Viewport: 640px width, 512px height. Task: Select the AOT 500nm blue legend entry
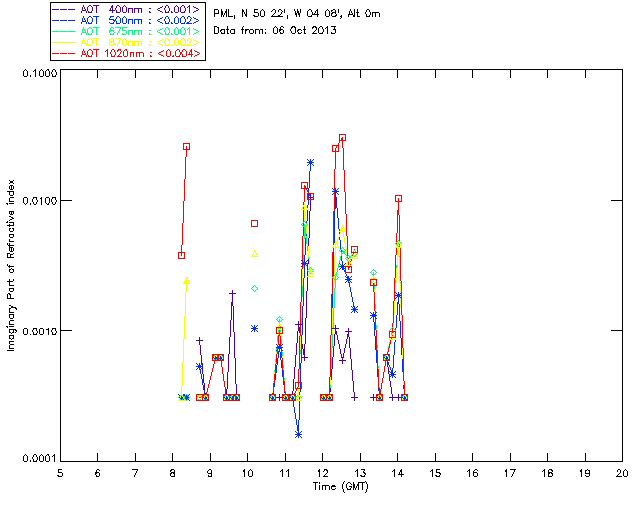127,20
